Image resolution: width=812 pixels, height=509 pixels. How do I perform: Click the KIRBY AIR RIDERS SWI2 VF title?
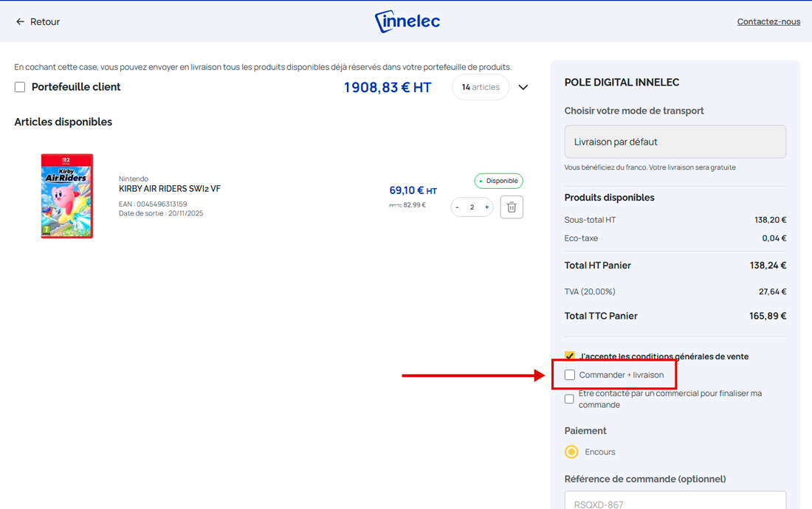click(170, 189)
